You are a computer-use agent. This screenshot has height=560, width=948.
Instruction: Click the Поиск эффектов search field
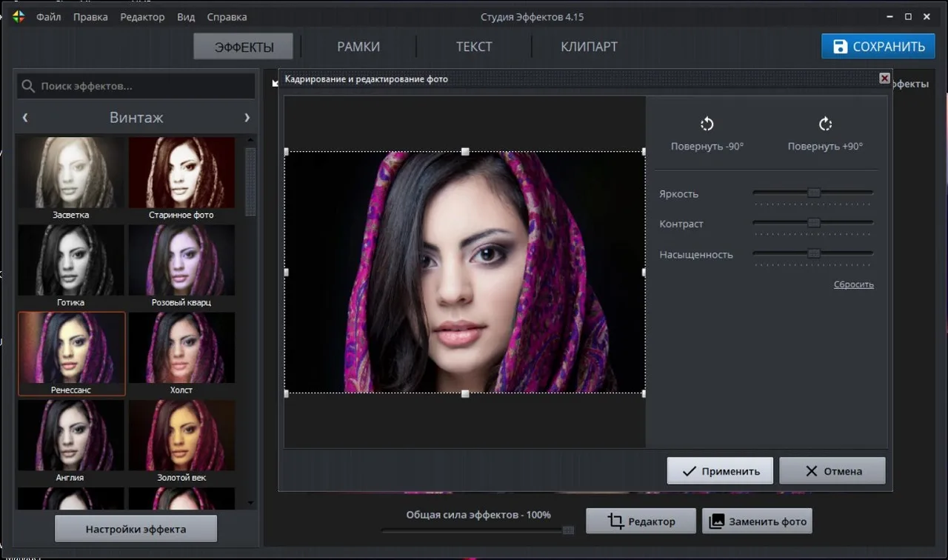tap(144, 86)
